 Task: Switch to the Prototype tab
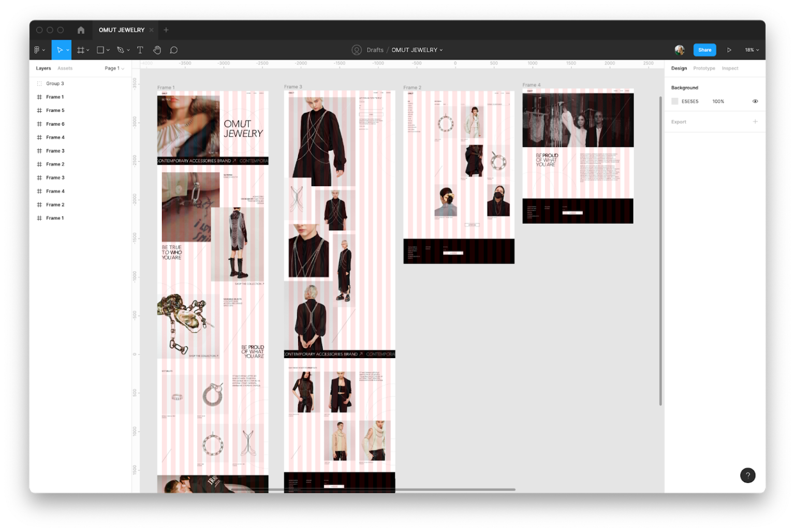click(x=704, y=68)
